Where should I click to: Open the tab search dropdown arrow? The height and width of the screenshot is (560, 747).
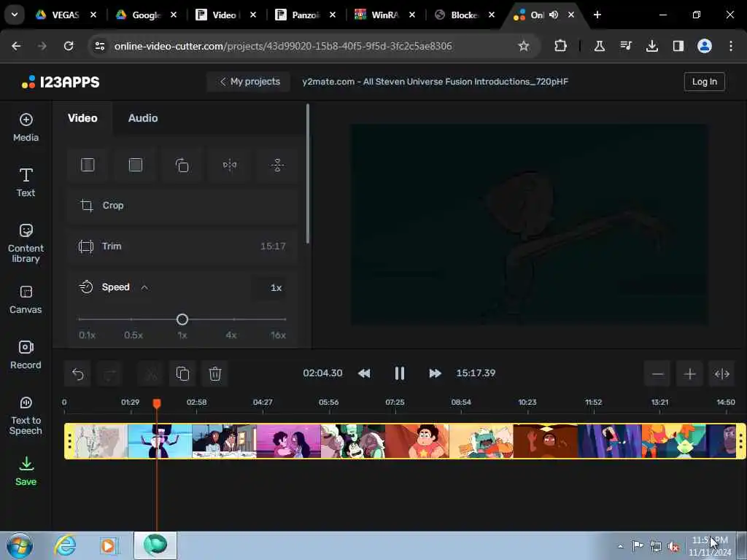pyautogui.click(x=15, y=15)
